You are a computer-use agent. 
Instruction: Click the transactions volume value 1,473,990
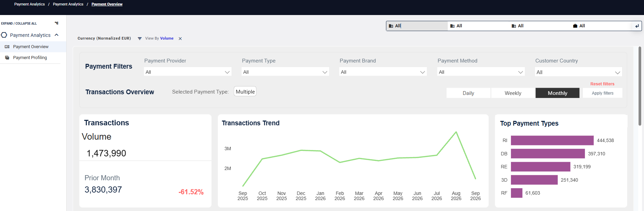point(106,153)
